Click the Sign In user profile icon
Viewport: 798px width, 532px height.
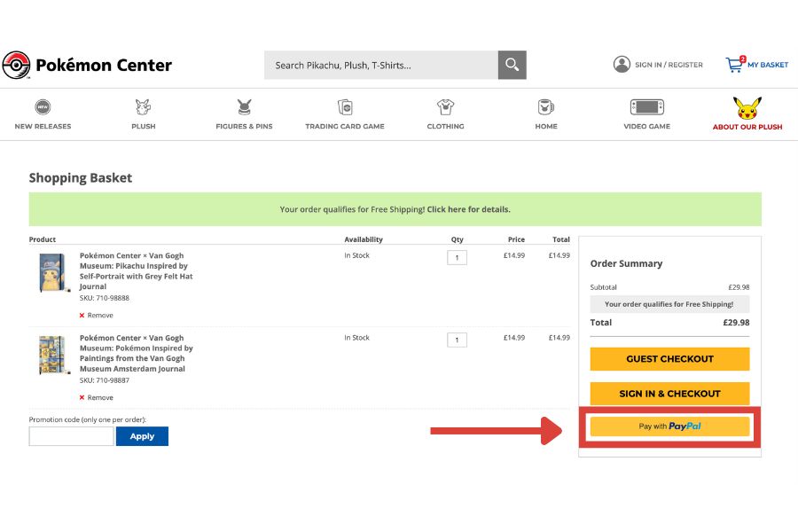[622, 65]
